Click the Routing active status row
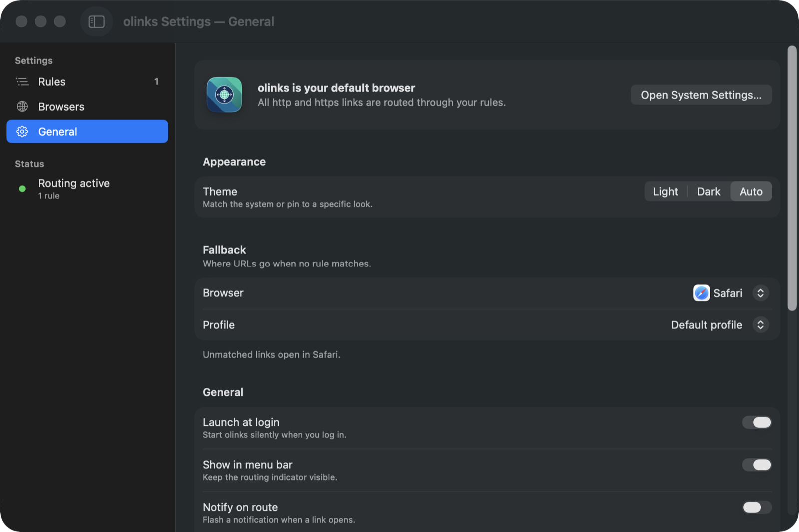The height and width of the screenshot is (532, 799). (x=87, y=189)
